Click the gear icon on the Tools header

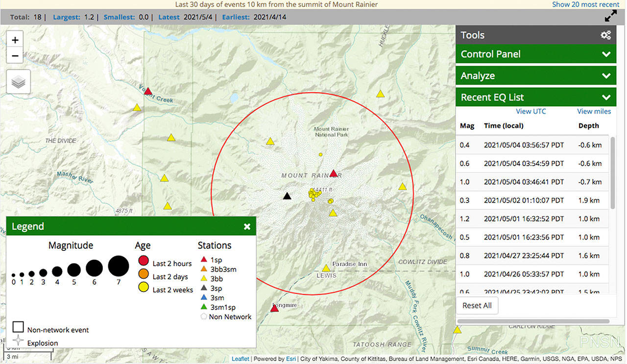(x=606, y=35)
